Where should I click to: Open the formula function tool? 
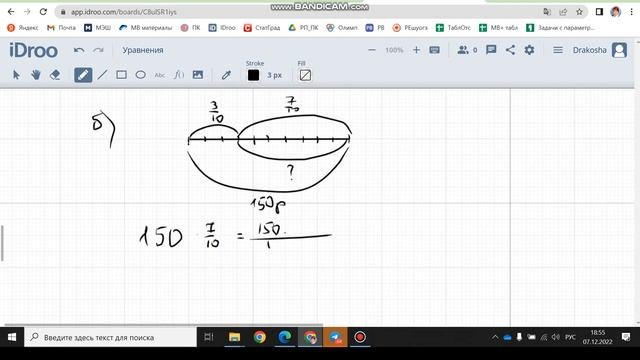click(x=179, y=75)
